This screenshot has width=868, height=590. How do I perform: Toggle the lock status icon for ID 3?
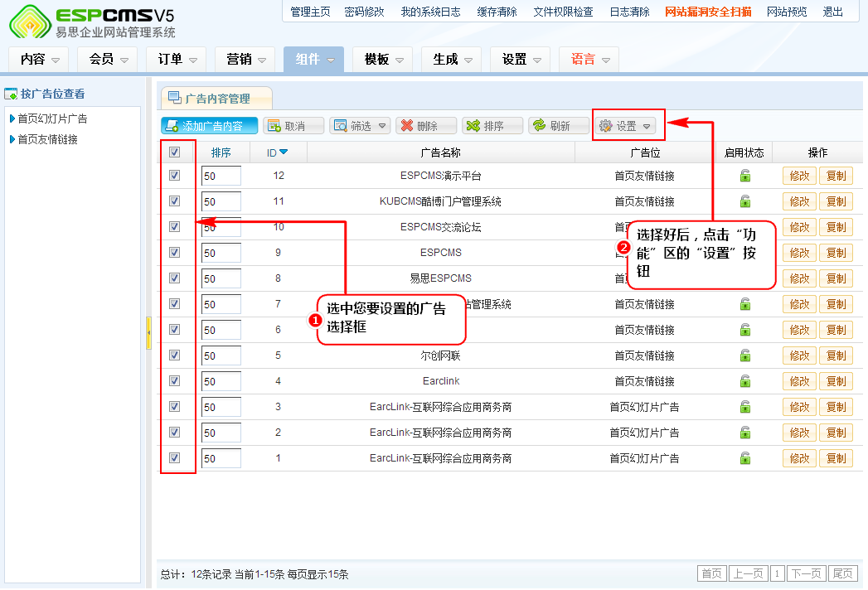(x=745, y=407)
